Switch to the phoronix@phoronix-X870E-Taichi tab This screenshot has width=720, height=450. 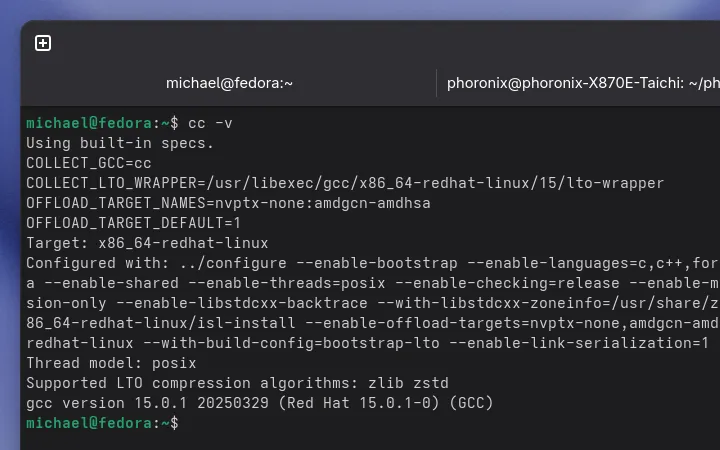click(580, 84)
